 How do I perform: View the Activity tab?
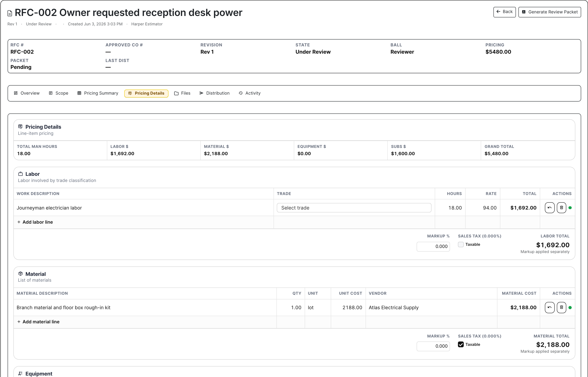tap(249, 93)
